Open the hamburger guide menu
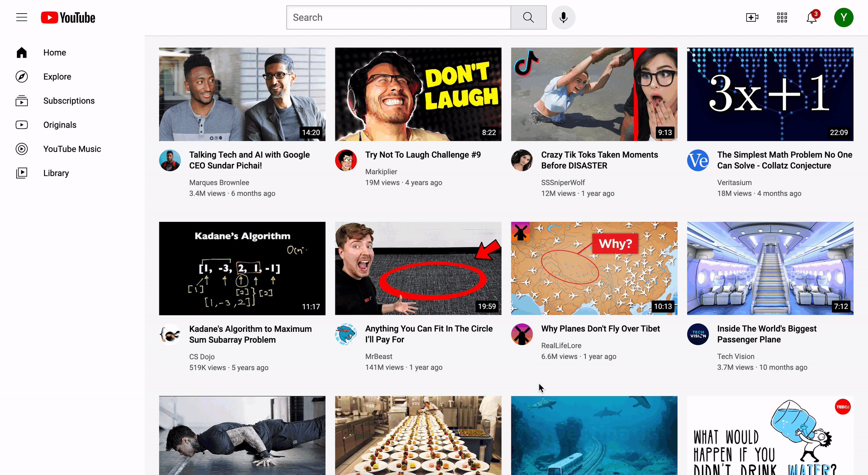Viewport: 868px width, 475px height. click(22, 17)
